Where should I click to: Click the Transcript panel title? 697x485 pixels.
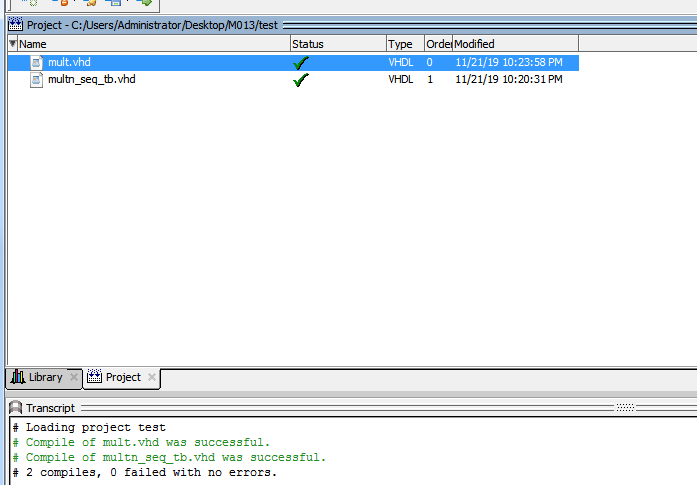[51, 408]
